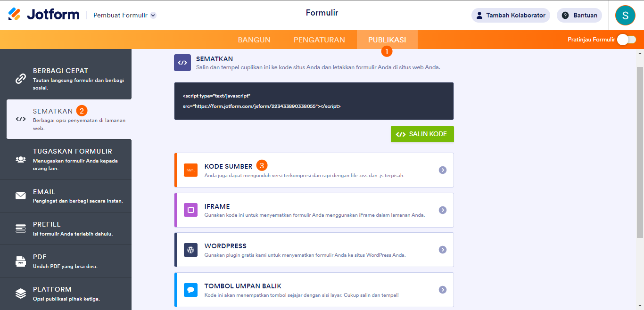Open PREFILL section in sidebar
The image size is (644, 310).
(x=66, y=228)
